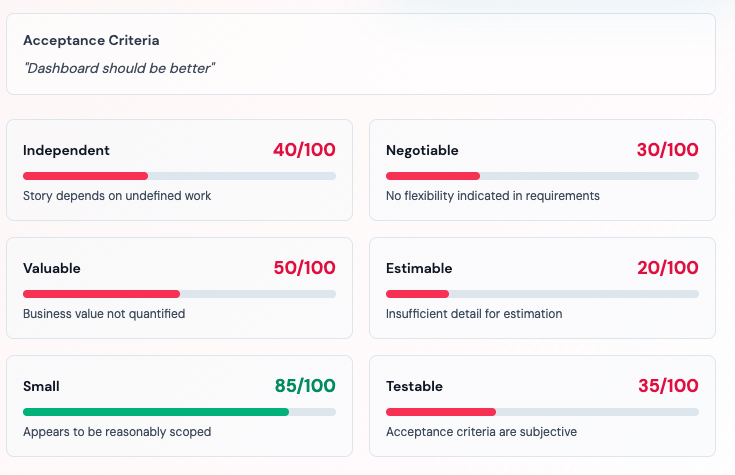
Task: Select the Valuable card title
Action: pyautogui.click(x=52, y=268)
